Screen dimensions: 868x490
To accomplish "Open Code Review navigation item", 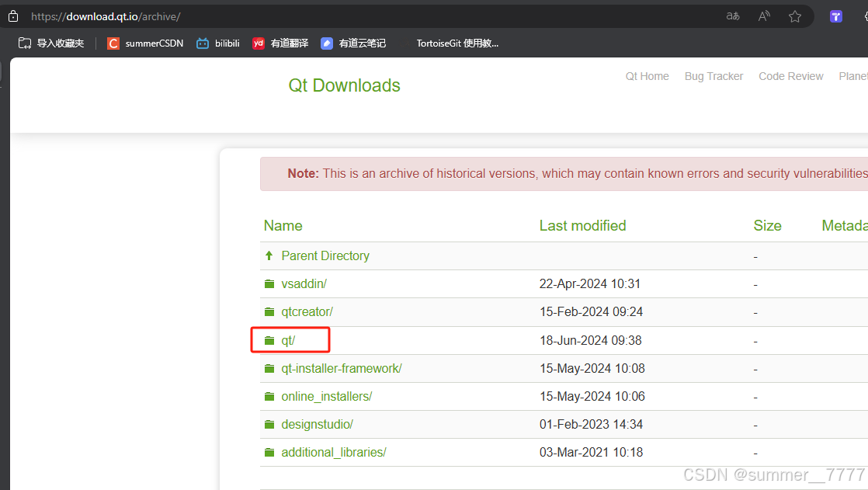I will [x=790, y=76].
